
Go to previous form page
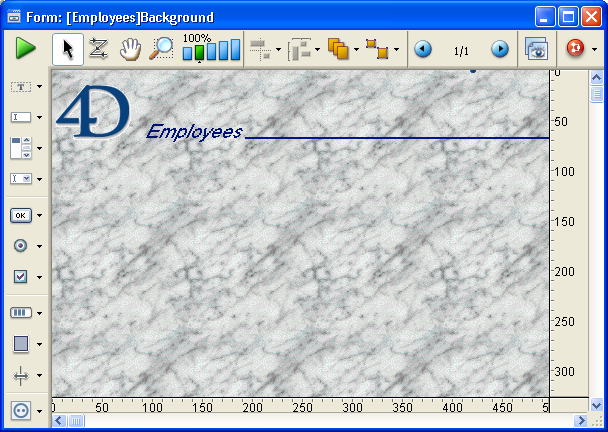tap(423, 49)
